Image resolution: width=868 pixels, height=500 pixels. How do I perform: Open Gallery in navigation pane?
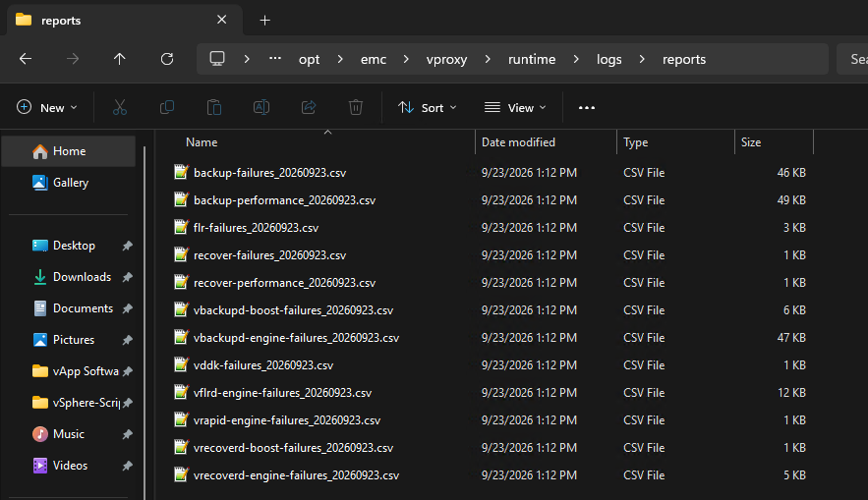69,183
